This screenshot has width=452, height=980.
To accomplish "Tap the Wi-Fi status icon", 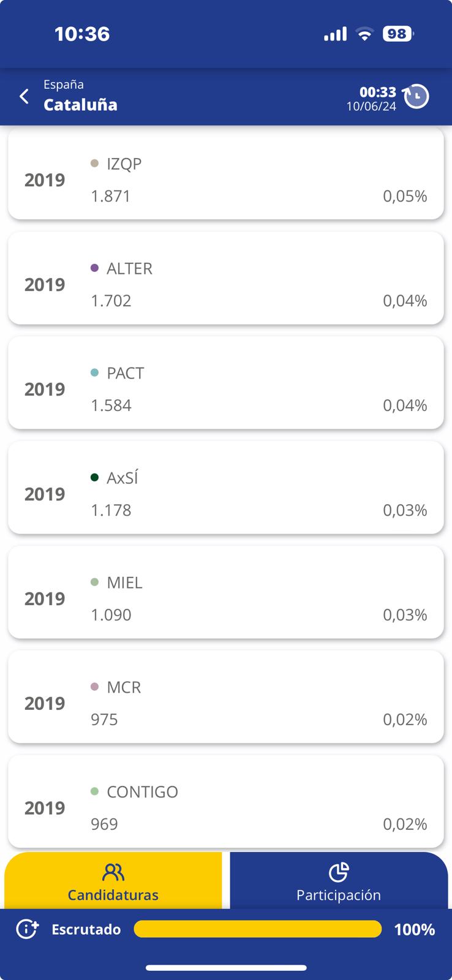I will pyautogui.click(x=365, y=34).
